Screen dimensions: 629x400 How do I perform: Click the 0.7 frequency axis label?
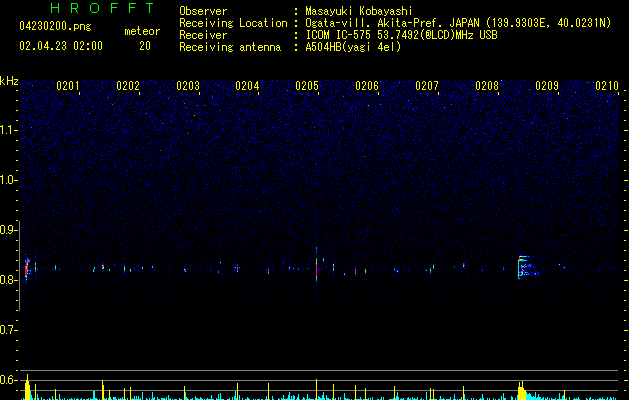click(8, 330)
